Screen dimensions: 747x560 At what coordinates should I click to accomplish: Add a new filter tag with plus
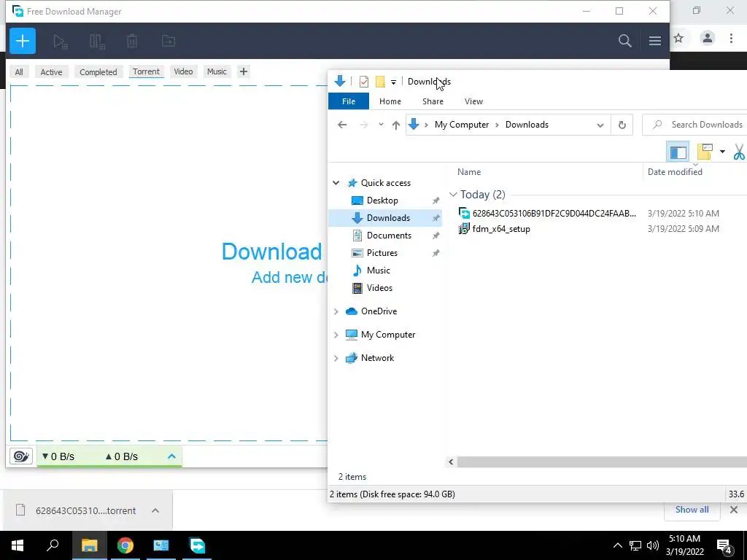[244, 71]
